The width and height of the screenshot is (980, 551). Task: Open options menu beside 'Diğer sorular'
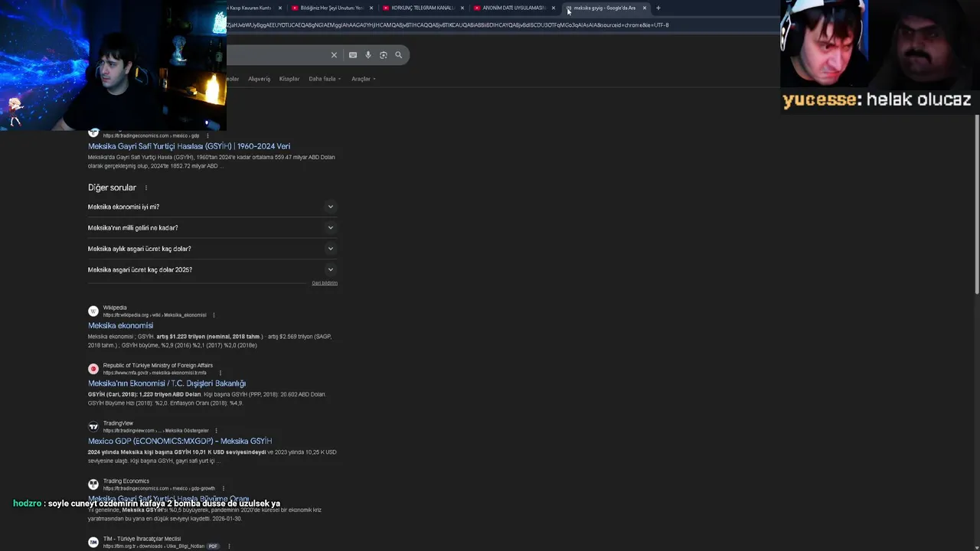click(x=145, y=187)
